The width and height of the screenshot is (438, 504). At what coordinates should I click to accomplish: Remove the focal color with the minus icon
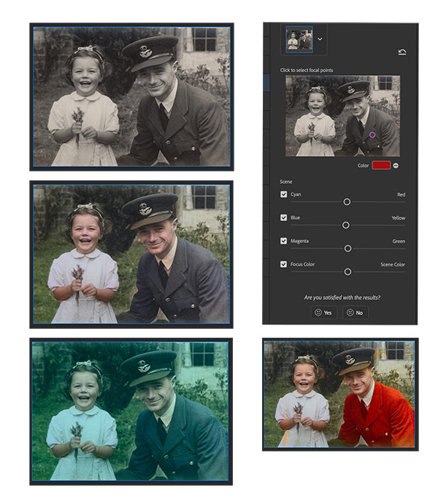(396, 166)
